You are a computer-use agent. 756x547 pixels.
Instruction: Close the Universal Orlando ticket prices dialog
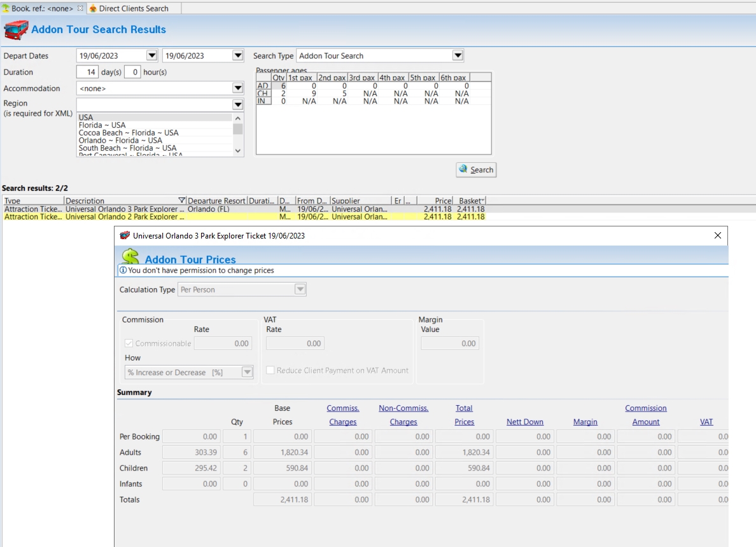pos(718,235)
